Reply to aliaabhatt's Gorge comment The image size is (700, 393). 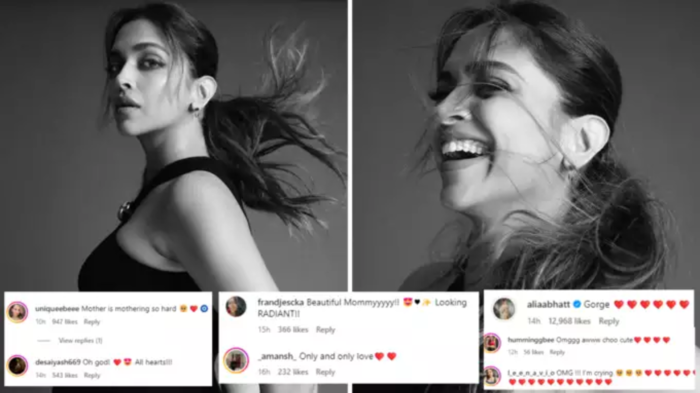point(608,321)
